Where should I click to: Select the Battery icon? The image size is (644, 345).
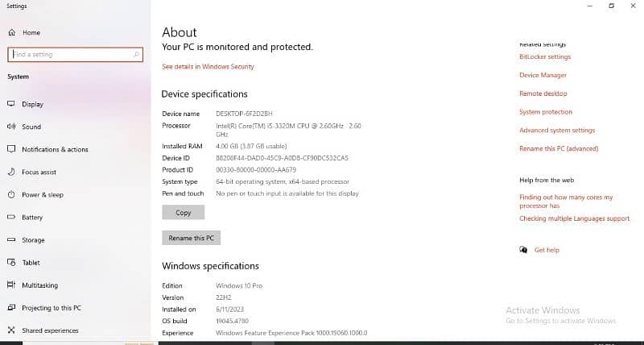[x=11, y=217]
